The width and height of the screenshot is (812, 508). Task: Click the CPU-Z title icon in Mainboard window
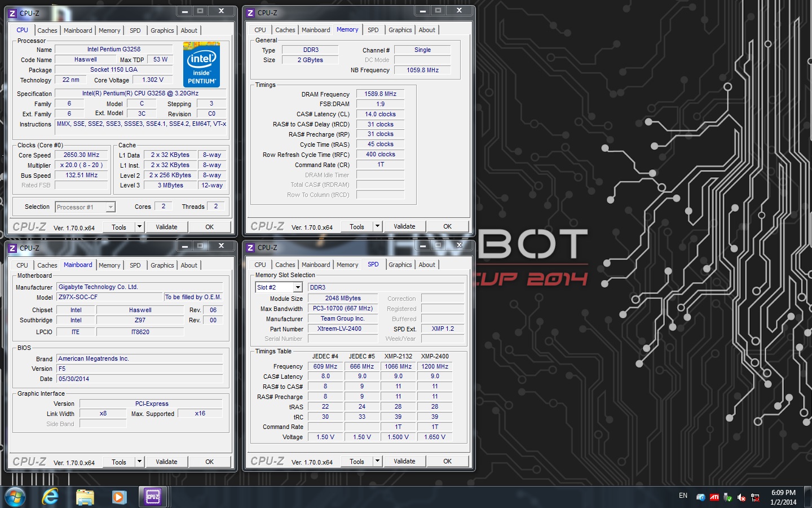tap(12, 248)
